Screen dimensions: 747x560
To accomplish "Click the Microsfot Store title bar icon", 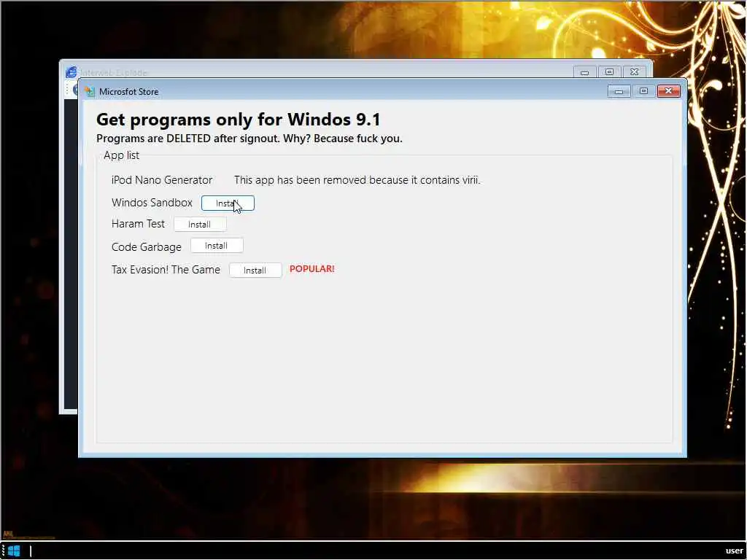I will coord(90,92).
